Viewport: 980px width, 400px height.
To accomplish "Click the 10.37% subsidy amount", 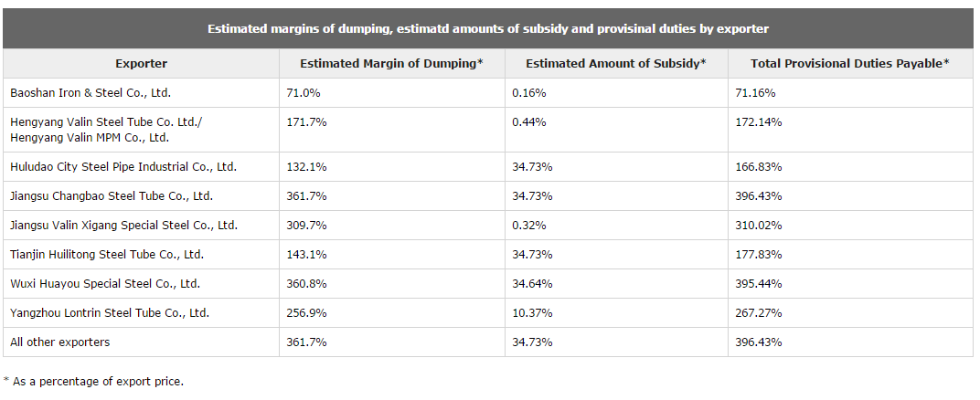I will 531,313.
